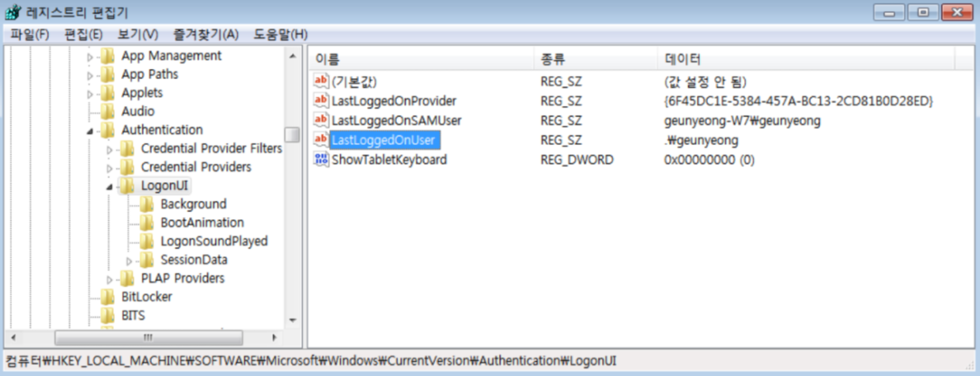980x376 pixels.
Task: Collapse the Authentication key
Action: click(89, 131)
